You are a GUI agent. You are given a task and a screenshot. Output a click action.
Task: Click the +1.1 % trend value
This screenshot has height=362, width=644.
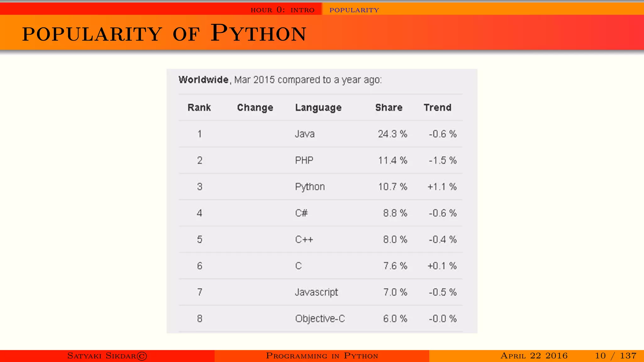coord(442,187)
